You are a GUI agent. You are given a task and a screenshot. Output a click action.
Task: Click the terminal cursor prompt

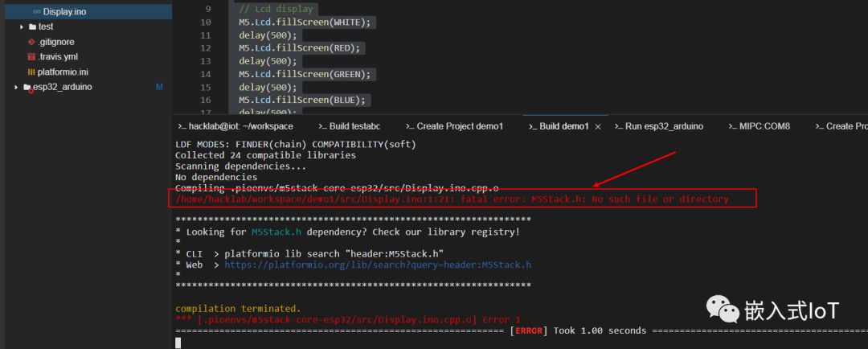pos(178,343)
